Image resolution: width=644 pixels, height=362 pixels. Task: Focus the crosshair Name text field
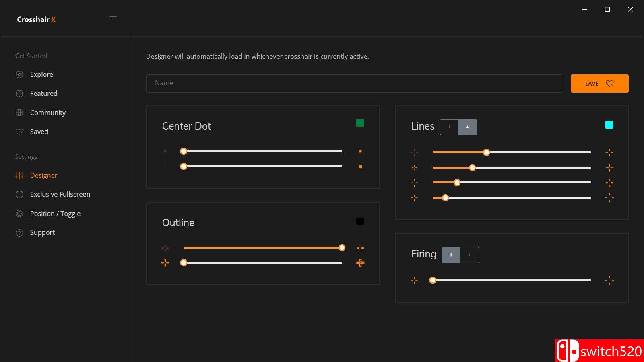click(x=354, y=83)
